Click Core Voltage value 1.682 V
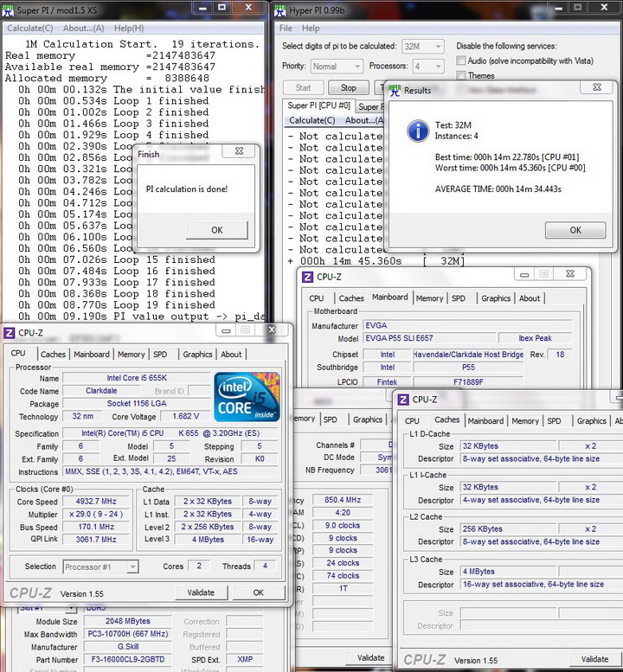Image resolution: width=623 pixels, height=672 pixels. [x=186, y=416]
